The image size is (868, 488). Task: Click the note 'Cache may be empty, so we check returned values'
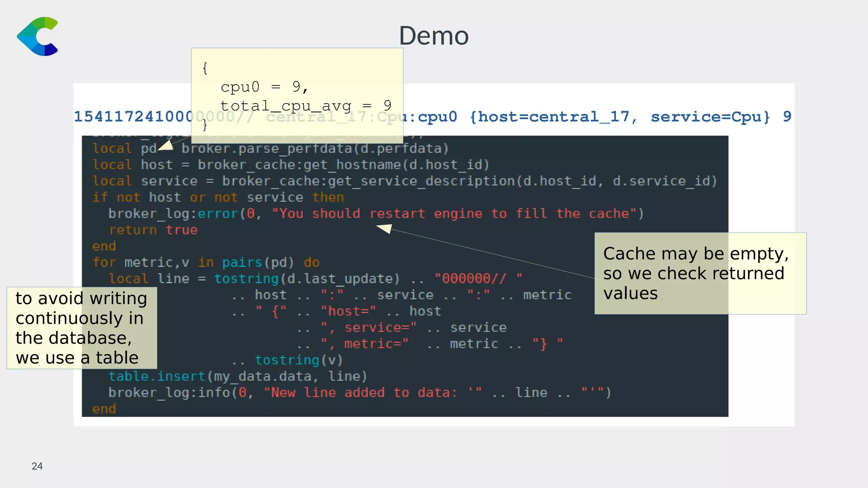[x=700, y=273]
